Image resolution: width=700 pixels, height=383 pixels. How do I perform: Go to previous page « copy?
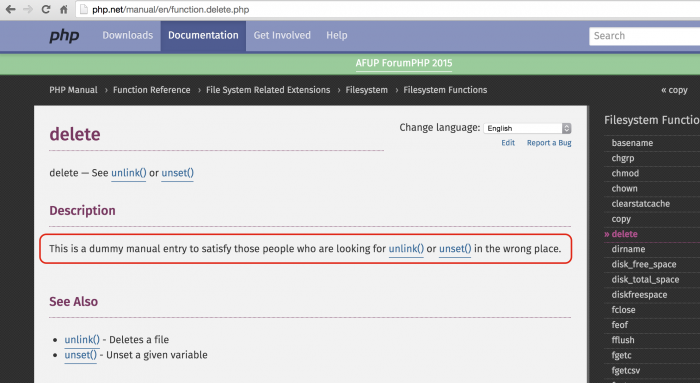[674, 90]
